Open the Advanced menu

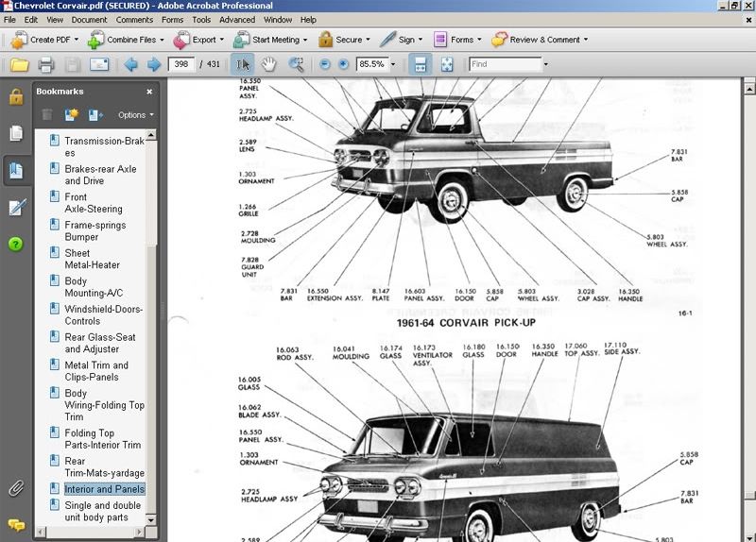pos(236,19)
